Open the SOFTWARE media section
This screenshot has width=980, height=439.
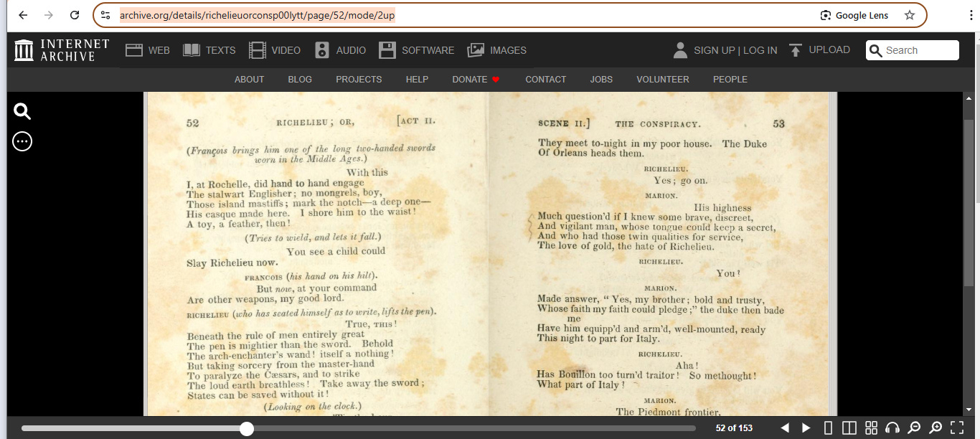(x=416, y=50)
